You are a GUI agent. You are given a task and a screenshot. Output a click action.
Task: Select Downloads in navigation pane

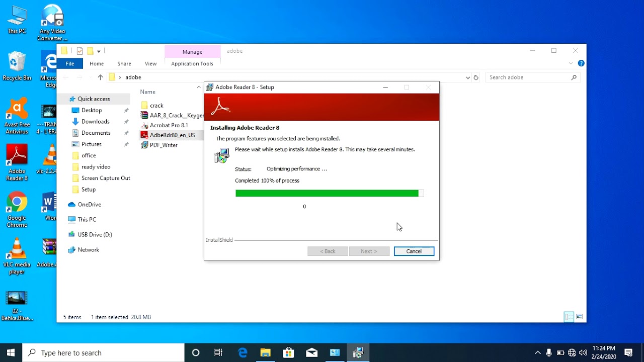[x=96, y=122]
